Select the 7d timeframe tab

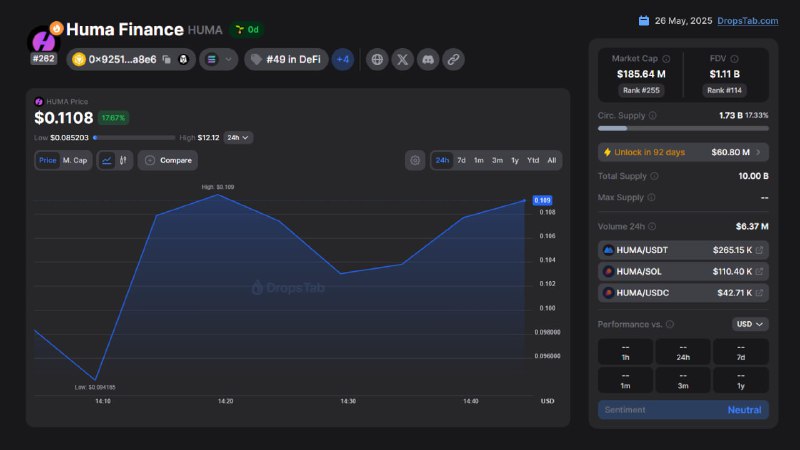click(461, 160)
